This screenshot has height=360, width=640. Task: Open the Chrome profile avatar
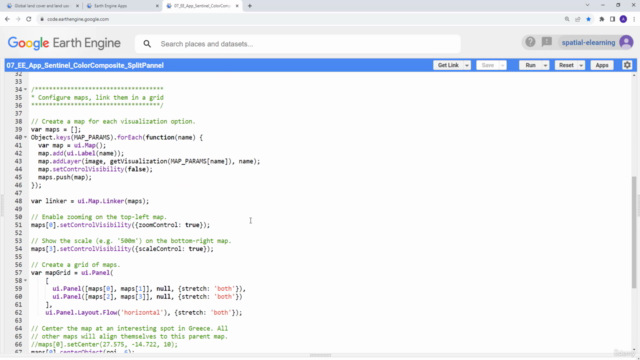(x=623, y=19)
